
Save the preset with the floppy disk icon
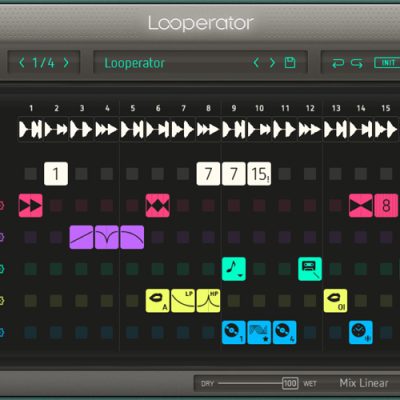click(290, 63)
